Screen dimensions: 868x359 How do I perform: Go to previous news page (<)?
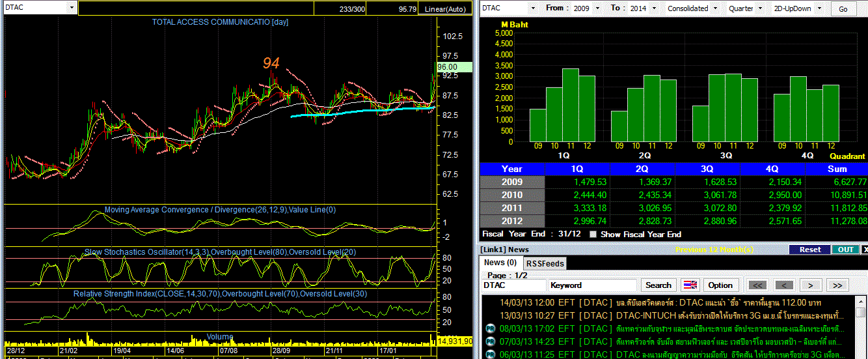[784, 285]
